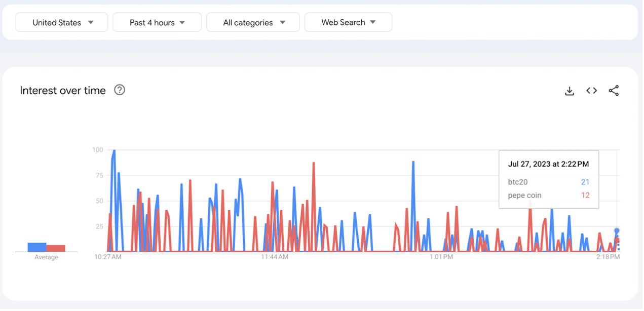Open the United States region dropdown
Screen dimensions: 644x311
[62, 22]
